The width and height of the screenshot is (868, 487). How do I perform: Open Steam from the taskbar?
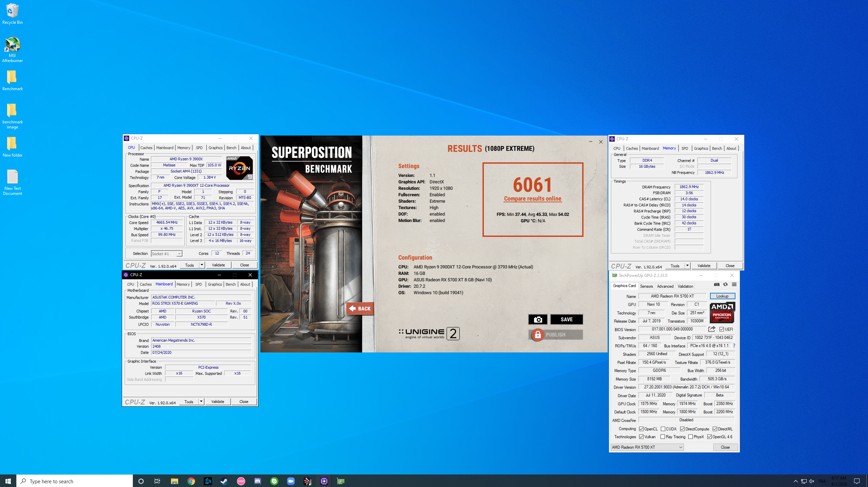(x=224, y=481)
